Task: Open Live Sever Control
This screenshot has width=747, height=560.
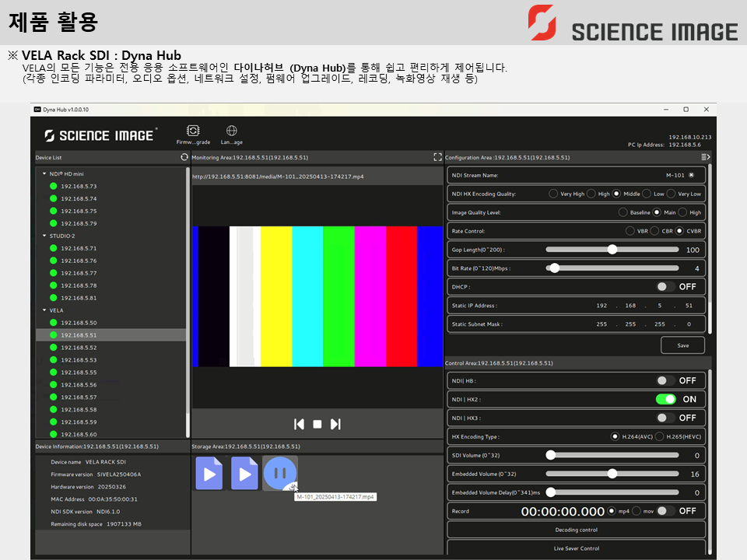Action: coord(576,548)
